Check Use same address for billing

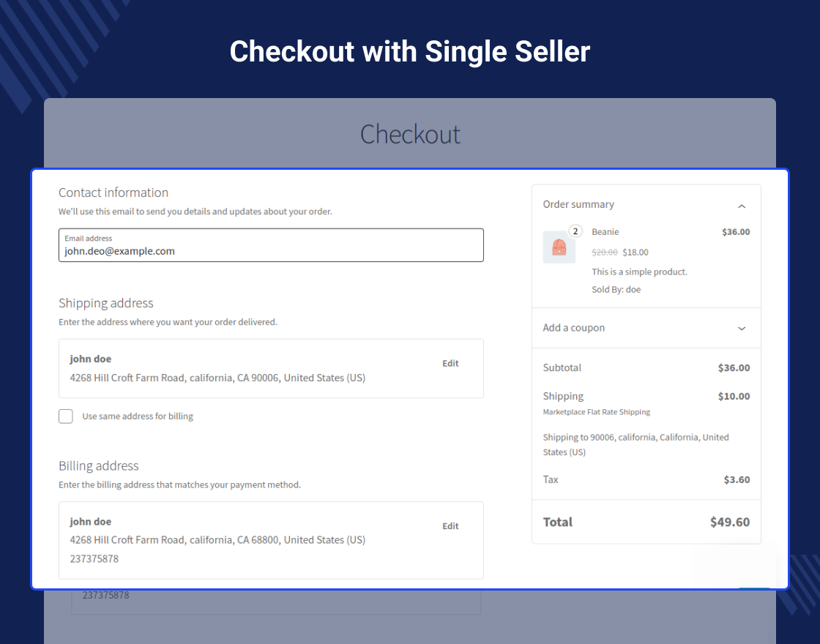click(x=65, y=416)
